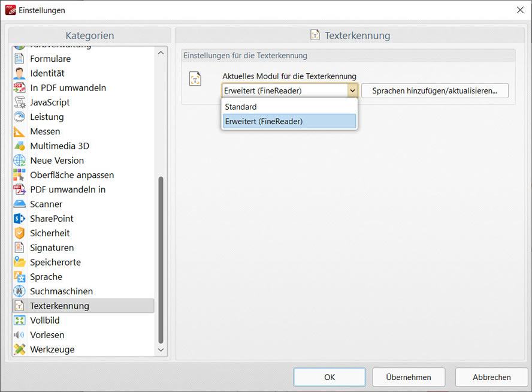Click the Vollbild fullscreen icon
The width and height of the screenshot is (532, 392).
[x=19, y=321]
